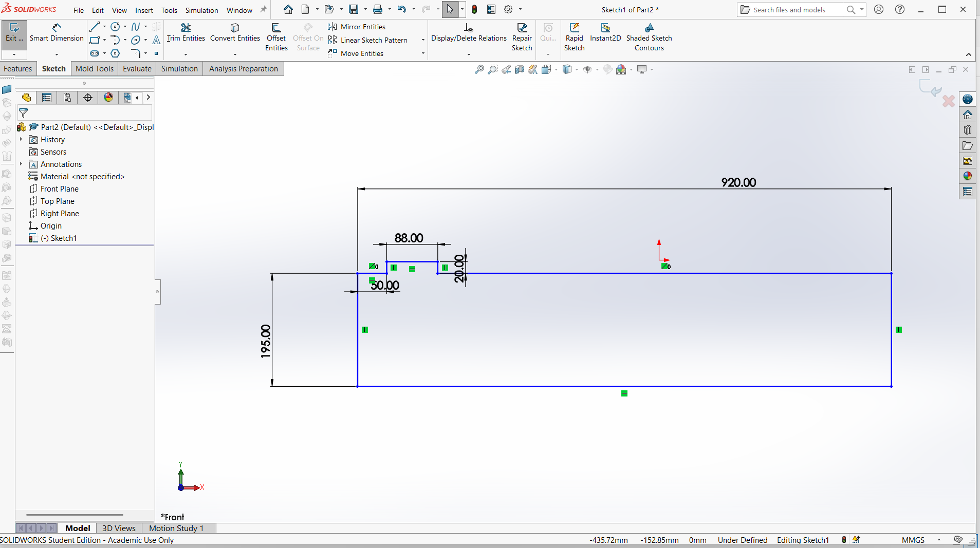Open the Motion Study 1 tab
This screenshot has width=980, height=548.
point(176,528)
